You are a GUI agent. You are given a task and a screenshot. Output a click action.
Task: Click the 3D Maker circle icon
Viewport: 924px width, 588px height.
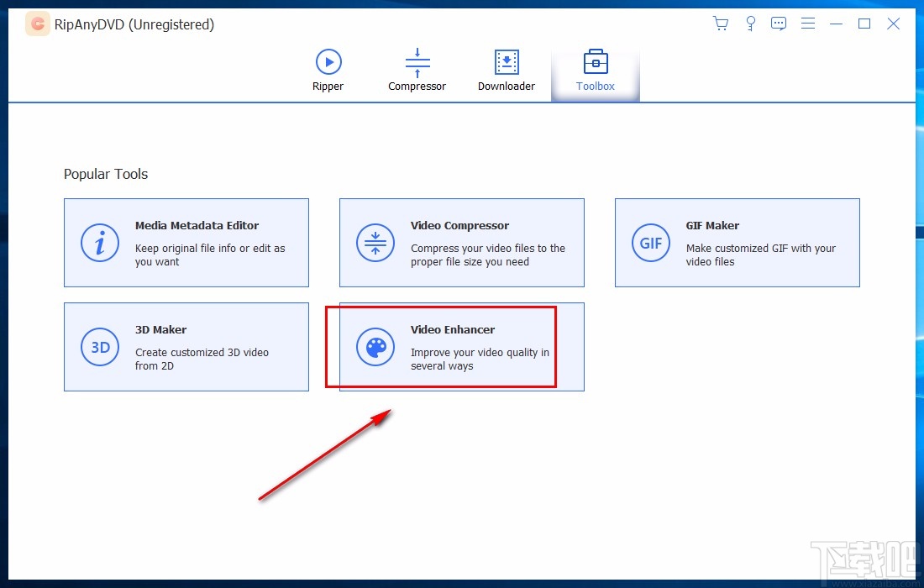[x=100, y=347]
